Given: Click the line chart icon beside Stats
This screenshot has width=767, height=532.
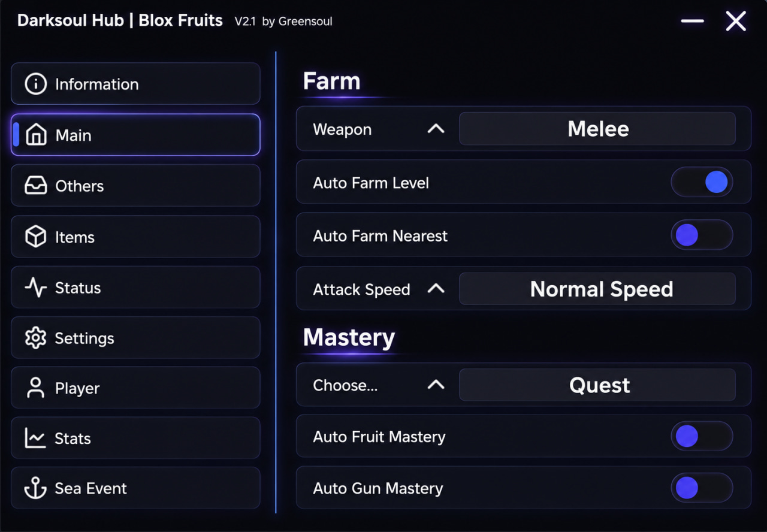Looking at the screenshot, I should pos(35,438).
